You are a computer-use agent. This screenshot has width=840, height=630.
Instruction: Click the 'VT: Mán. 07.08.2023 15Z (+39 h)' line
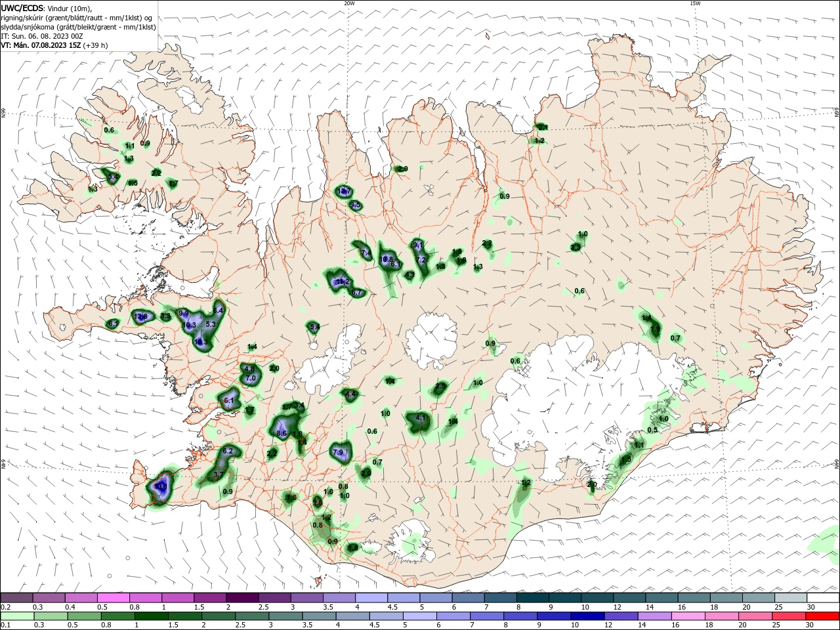pos(54,45)
